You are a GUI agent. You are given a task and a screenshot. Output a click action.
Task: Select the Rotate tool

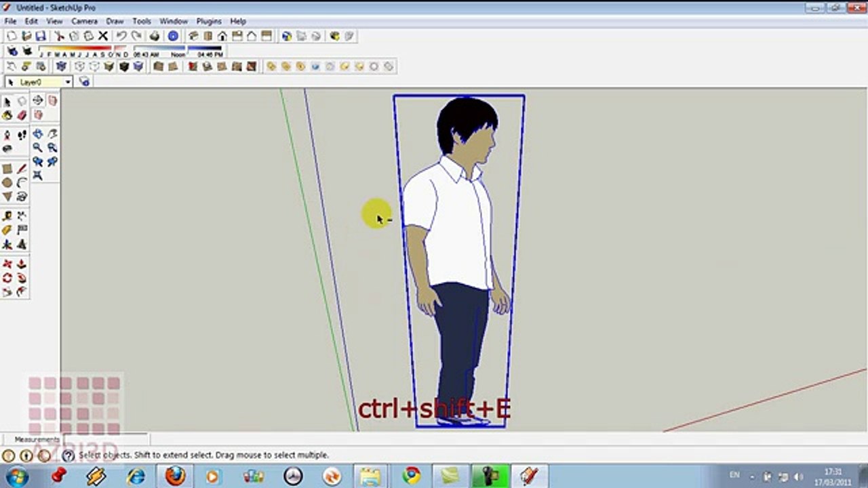(7, 278)
